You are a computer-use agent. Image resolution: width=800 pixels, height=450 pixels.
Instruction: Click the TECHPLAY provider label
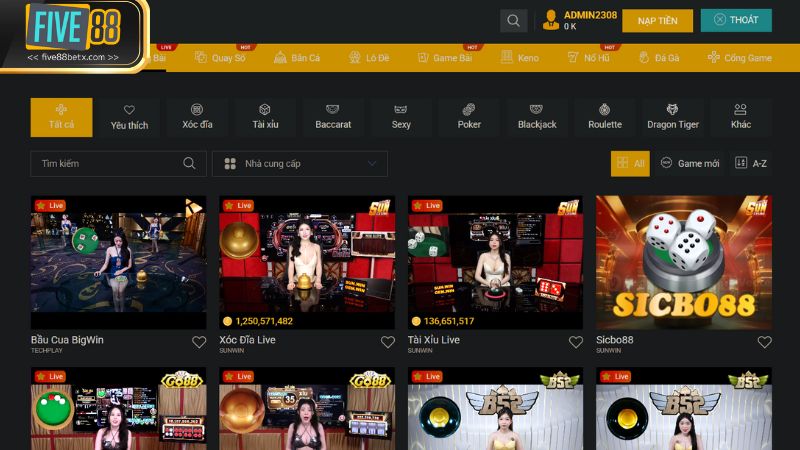point(46,351)
